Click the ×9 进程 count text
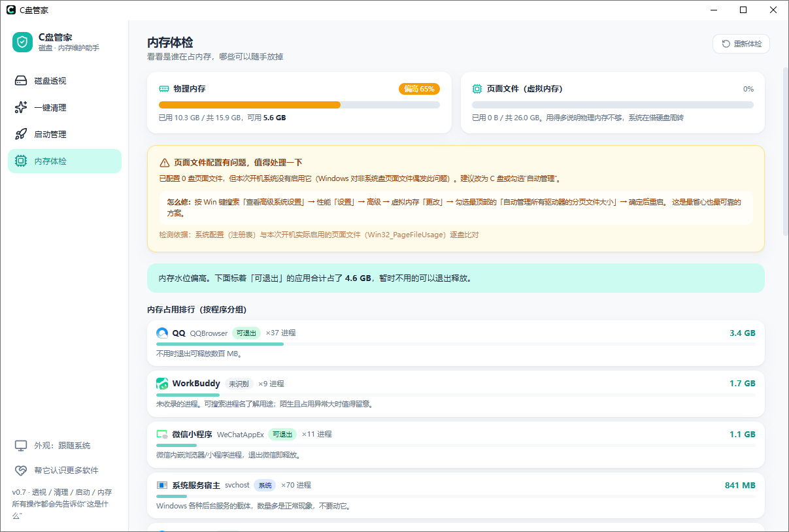This screenshot has width=789, height=532. coord(271,384)
